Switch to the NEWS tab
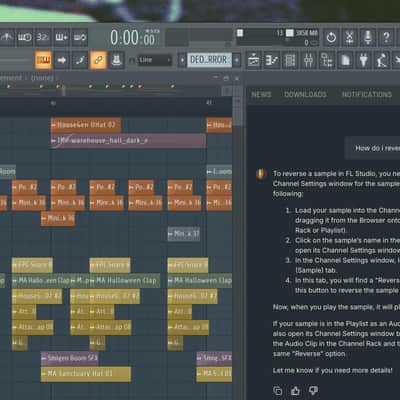400x400 pixels. pyautogui.click(x=261, y=95)
